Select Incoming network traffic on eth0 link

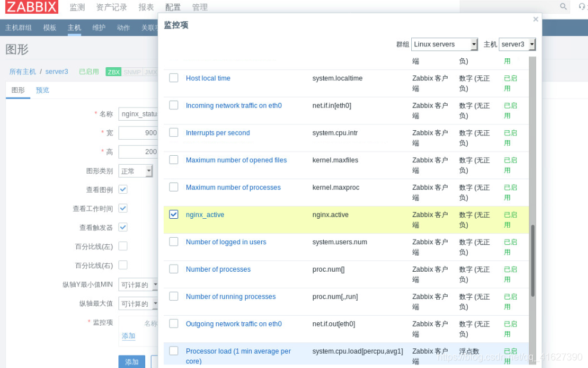[234, 105]
